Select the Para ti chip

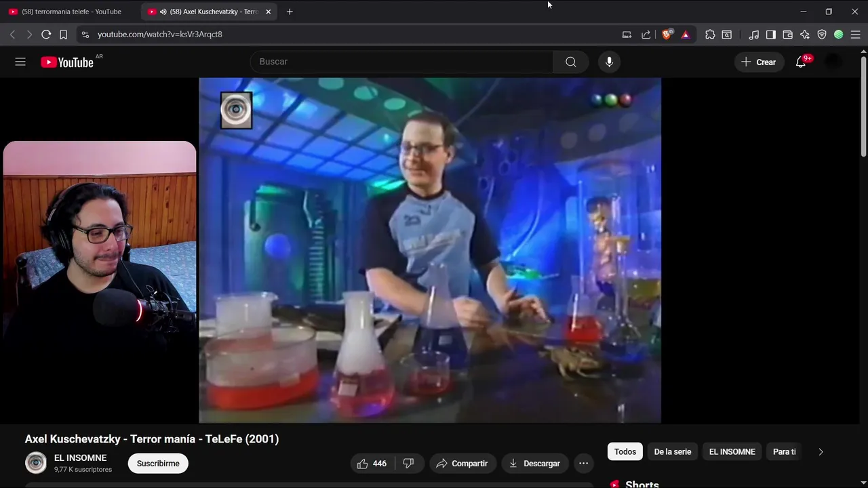(x=785, y=451)
